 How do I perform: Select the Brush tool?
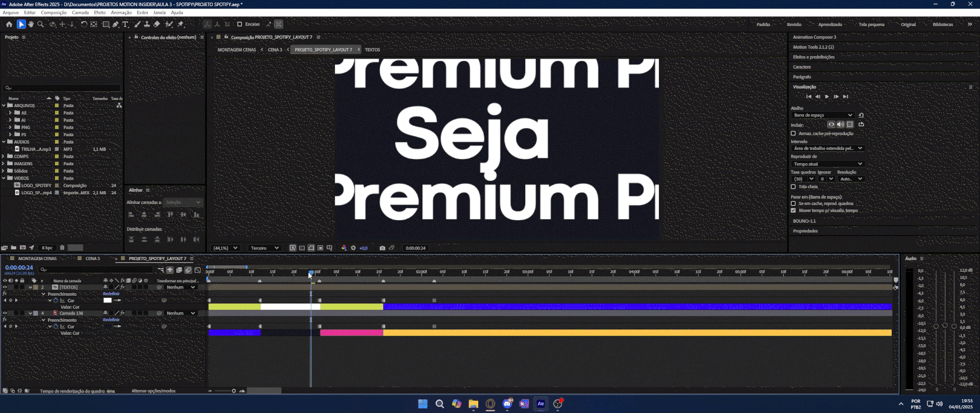pos(137,24)
